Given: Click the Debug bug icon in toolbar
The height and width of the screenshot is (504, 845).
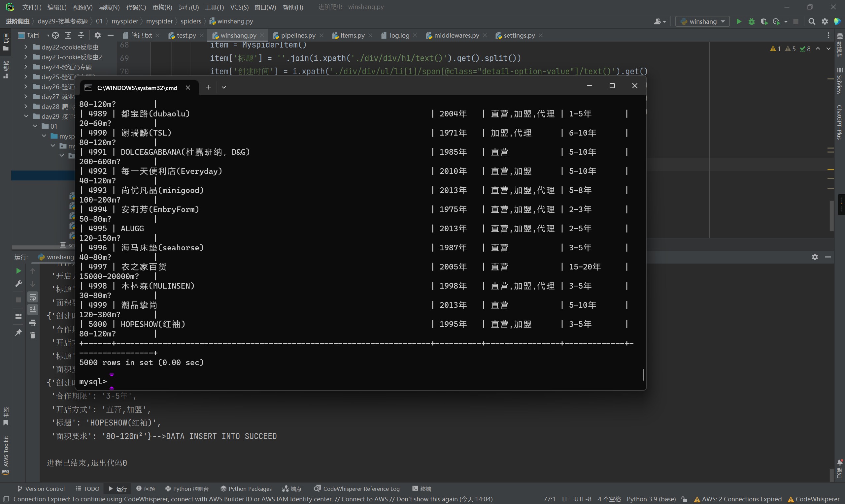Looking at the screenshot, I should coord(752,21).
